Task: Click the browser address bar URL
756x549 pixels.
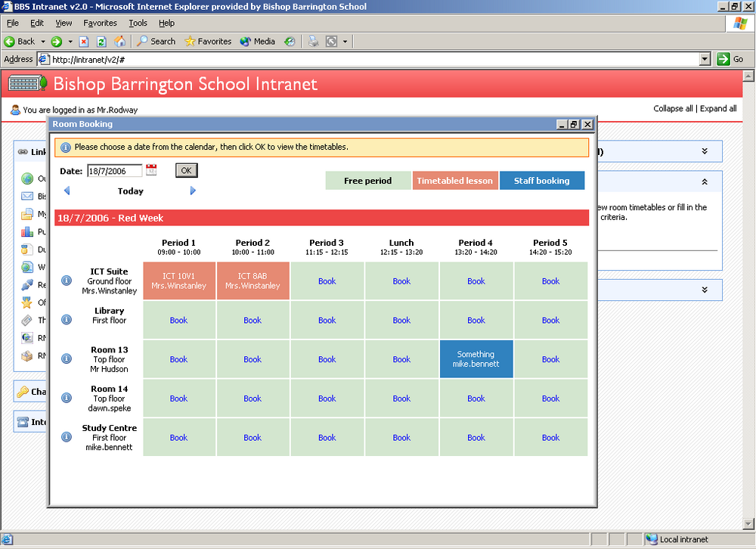Action: [88, 59]
